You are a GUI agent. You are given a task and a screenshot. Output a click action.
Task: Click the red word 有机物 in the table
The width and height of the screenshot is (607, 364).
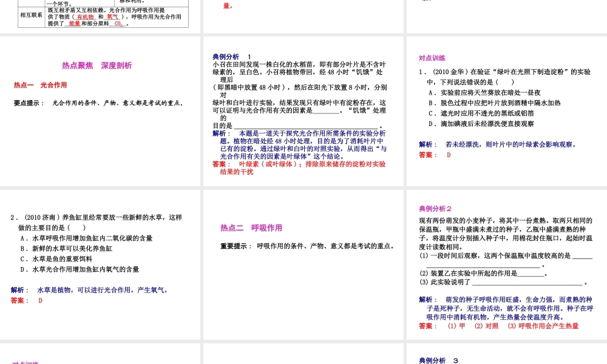click(85, 17)
